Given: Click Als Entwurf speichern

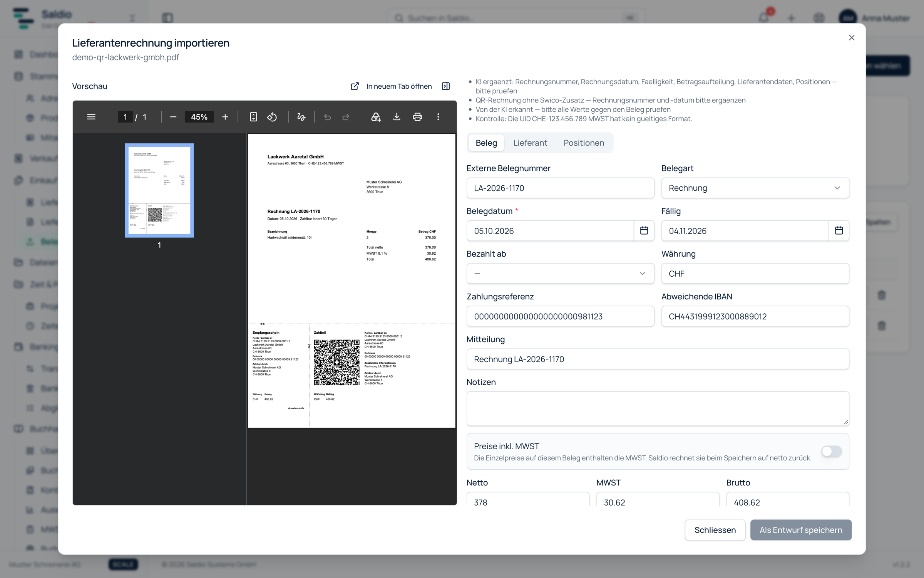Looking at the screenshot, I should pos(801,530).
